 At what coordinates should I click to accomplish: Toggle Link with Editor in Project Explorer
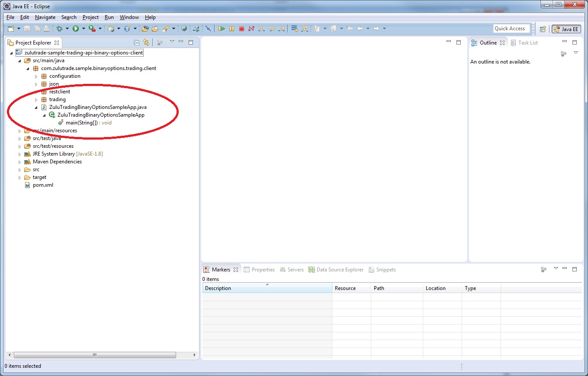click(146, 42)
